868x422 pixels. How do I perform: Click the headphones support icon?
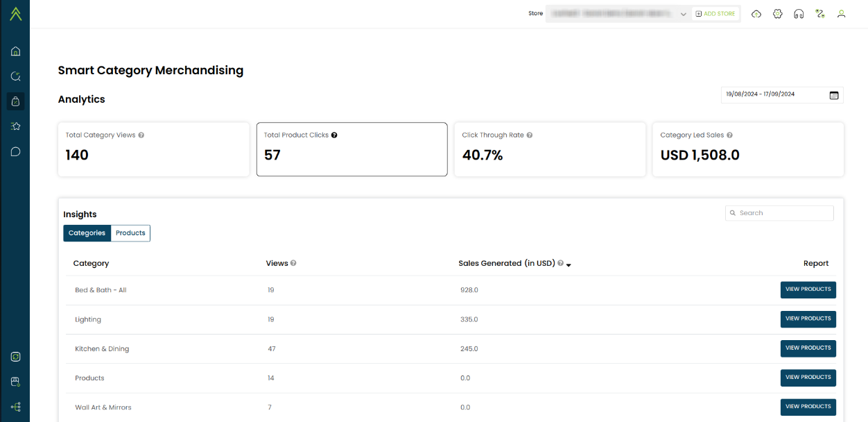click(799, 14)
